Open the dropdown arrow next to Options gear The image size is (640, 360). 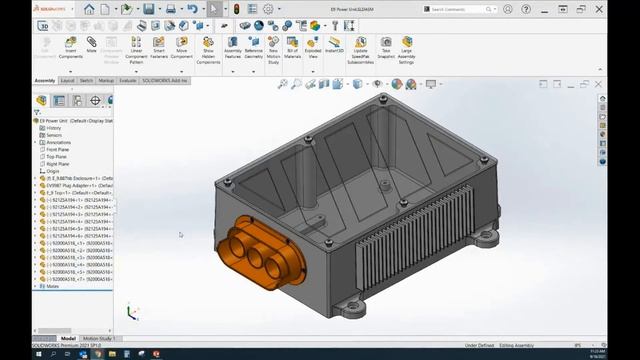[x=279, y=9]
